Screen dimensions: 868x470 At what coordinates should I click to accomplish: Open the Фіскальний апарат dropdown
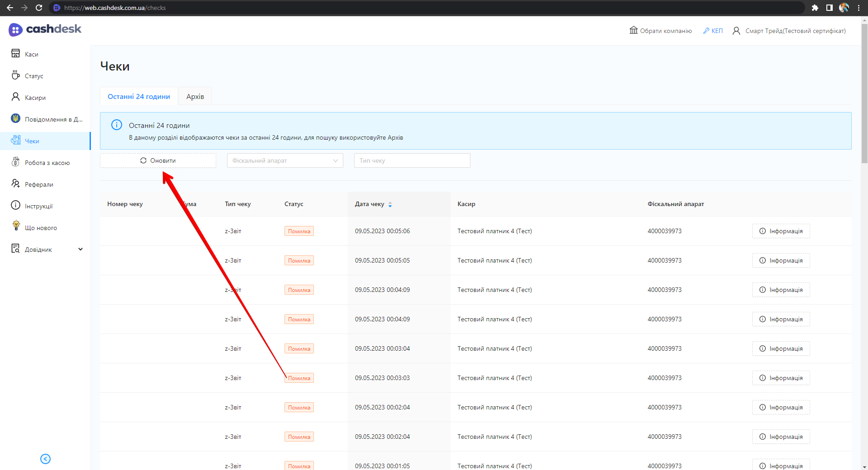point(285,160)
